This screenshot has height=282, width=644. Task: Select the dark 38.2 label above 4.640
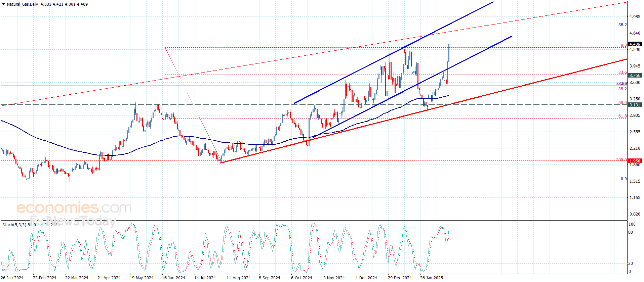(x=622, y=25)
